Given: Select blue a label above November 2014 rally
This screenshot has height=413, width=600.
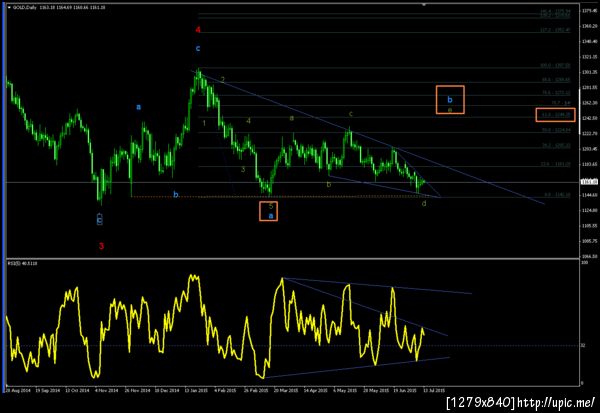Looking at the screenshot, I should click(x=139, y=107).
